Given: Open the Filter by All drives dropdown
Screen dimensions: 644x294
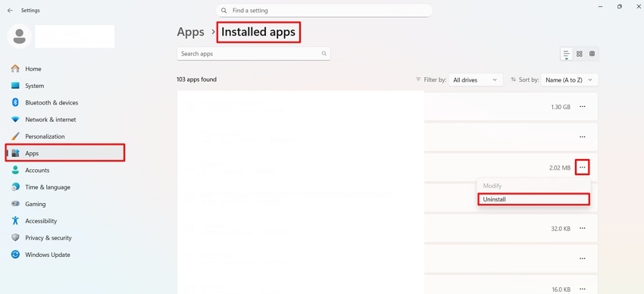Looking at the screenshot, I should click(476, 80).
